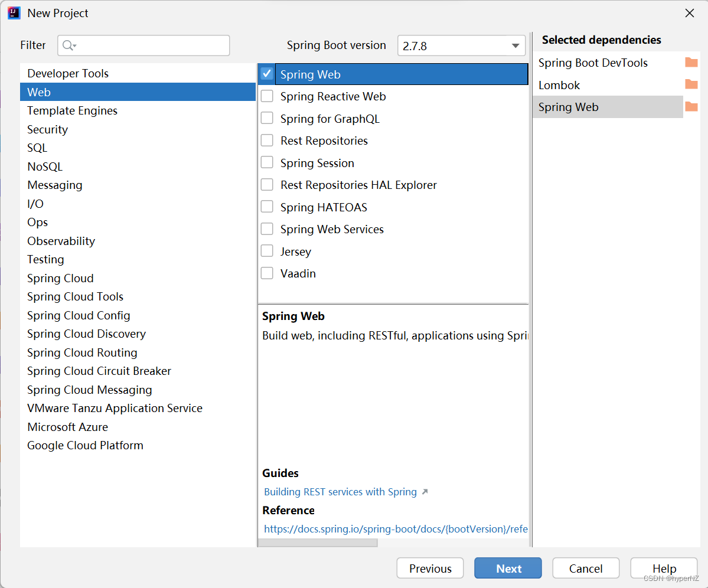The height and width of the screenshot is (588, 708).
Task: Select the Messaging category
Action: 138,185
